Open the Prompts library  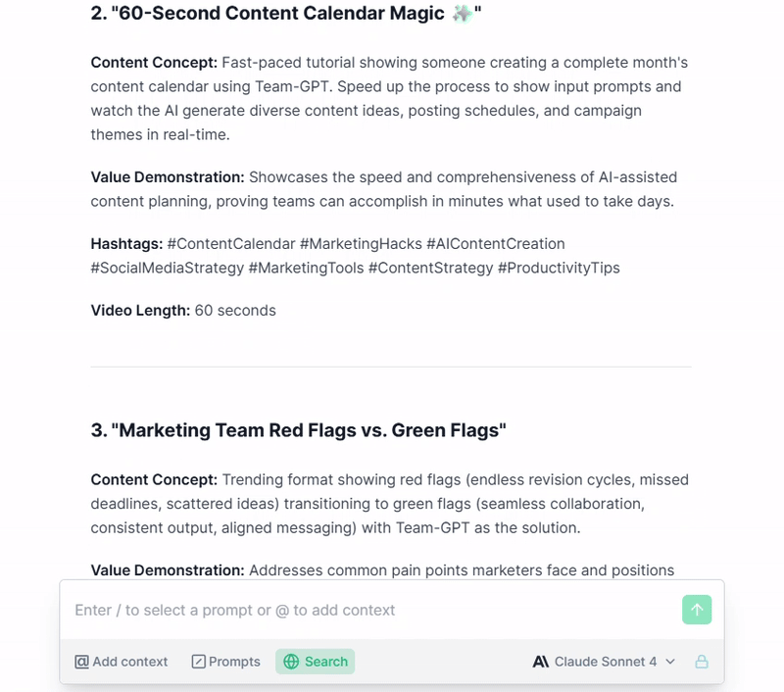click(x=226, y=662)
